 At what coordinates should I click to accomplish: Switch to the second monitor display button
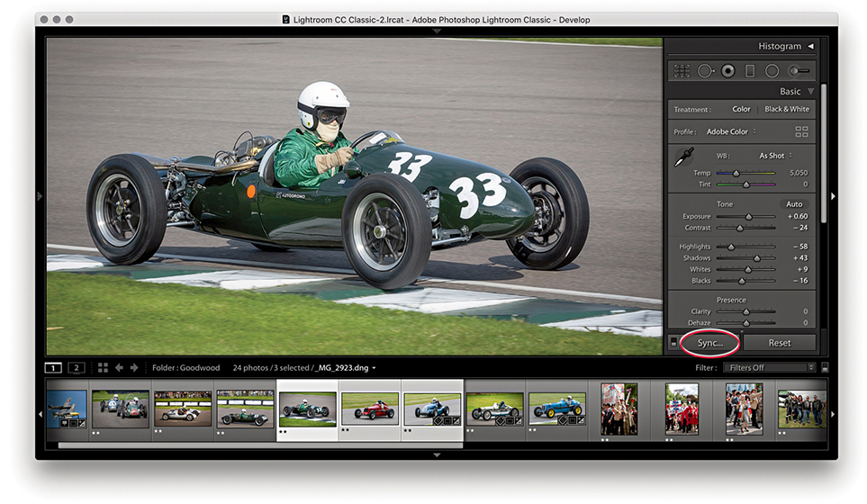77,367
